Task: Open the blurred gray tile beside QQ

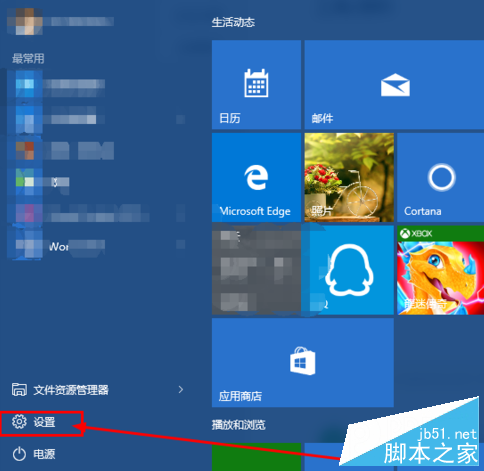Action: pos(256,270)
